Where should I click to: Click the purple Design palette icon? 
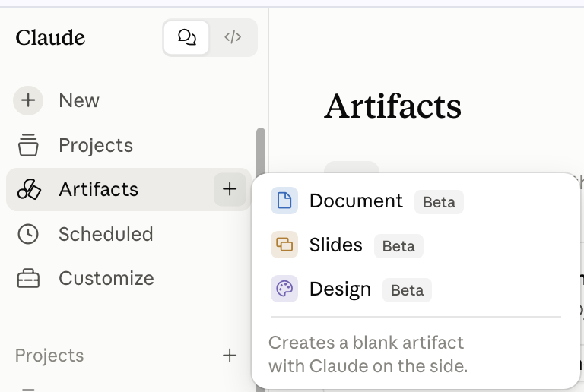284,289
